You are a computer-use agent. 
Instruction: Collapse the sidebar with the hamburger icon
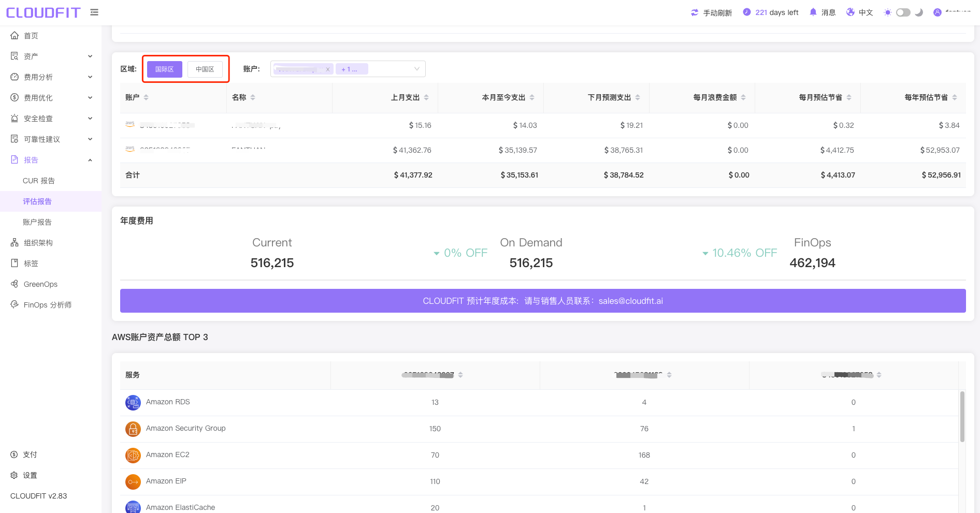click(94, 12)
